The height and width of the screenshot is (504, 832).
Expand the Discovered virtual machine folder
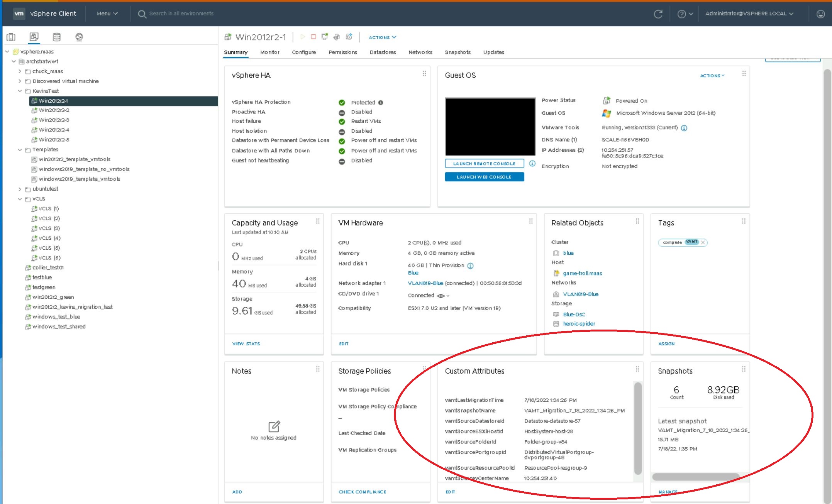[20, 81]
